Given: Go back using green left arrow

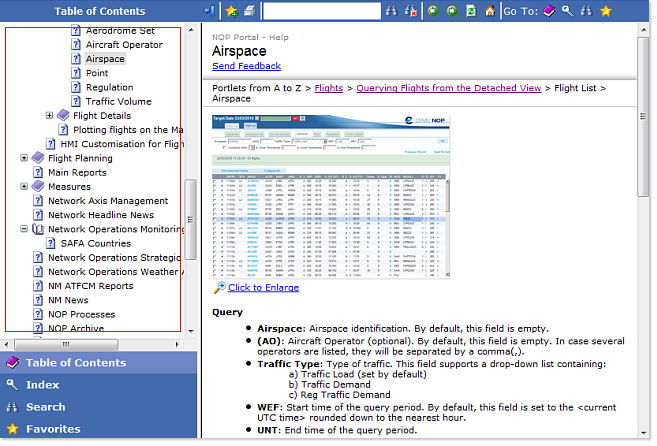Looking at the screenshot, I should click(432, 11).
